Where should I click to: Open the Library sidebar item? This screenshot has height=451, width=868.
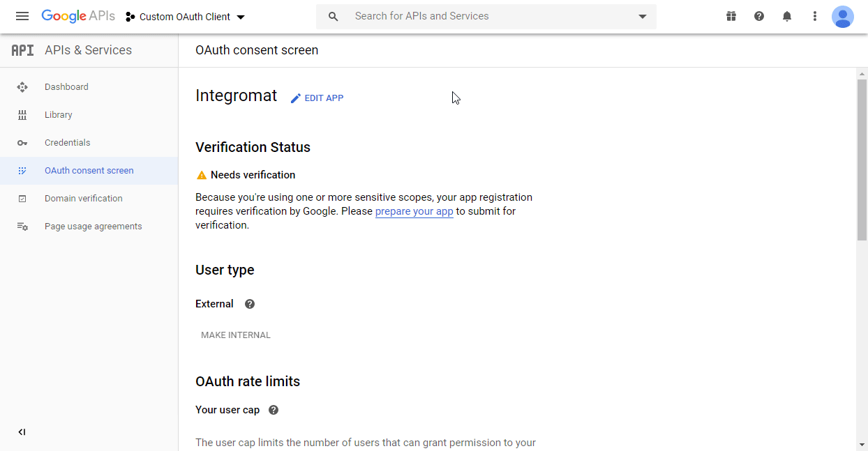(x=58, y=114)
